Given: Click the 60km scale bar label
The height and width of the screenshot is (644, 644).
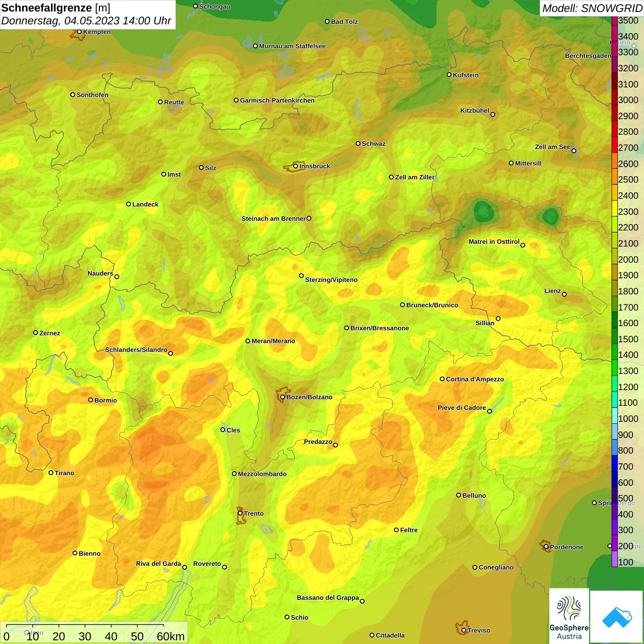Looking at the screenshot, I should point(171,636).
